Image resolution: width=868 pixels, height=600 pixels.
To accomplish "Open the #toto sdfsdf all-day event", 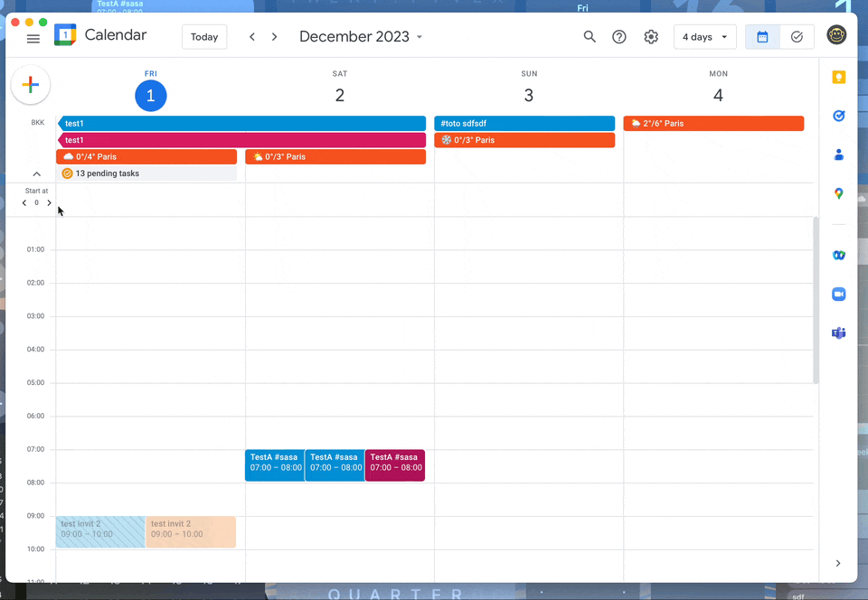I will pyautogui.click(x=524, y=123).
